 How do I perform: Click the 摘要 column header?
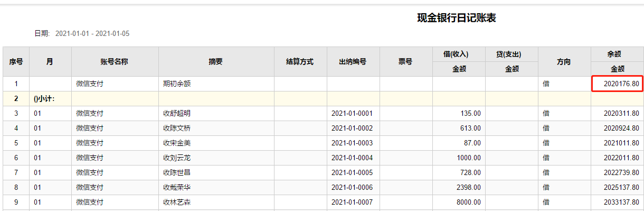coord(216,62)
